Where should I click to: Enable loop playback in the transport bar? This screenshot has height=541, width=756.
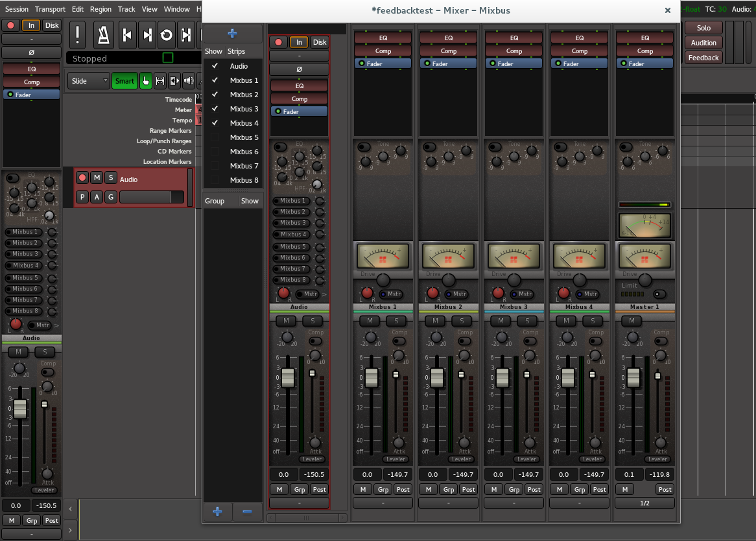[167, 35]
